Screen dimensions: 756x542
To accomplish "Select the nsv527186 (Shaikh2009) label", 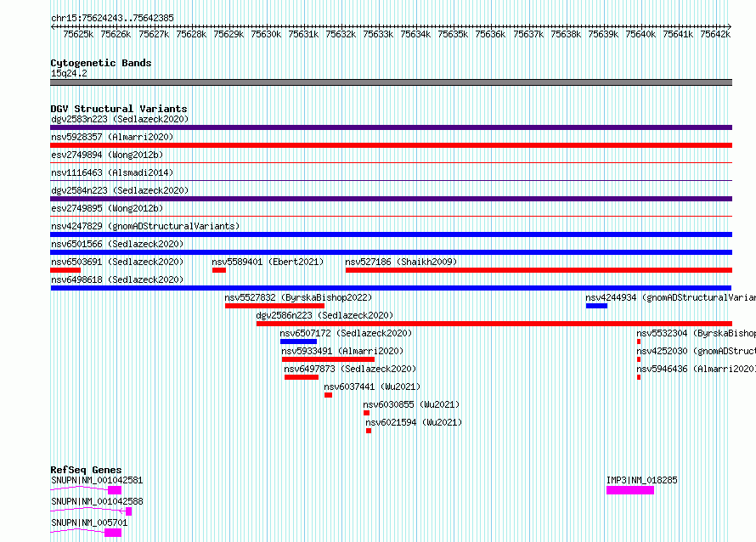I will tap(401, 262).
